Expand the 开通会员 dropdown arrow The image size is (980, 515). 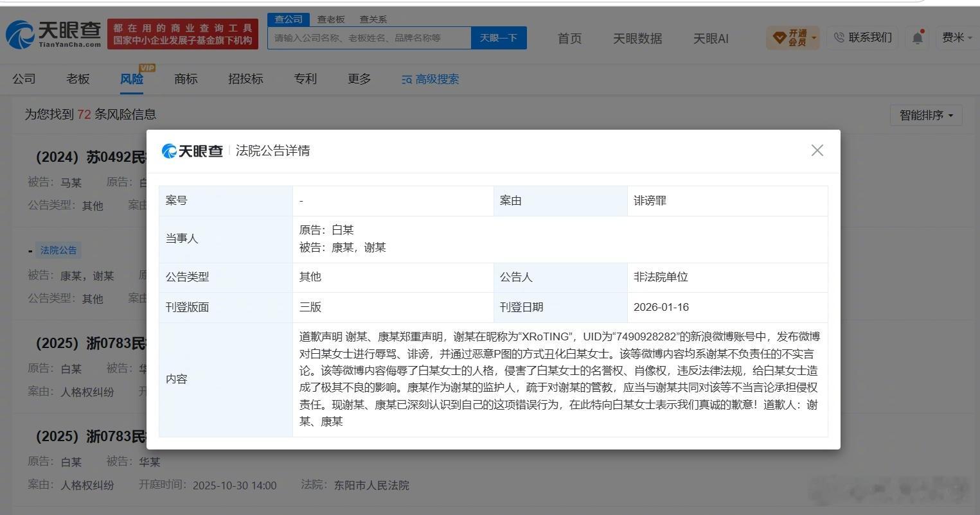(814, 39)
